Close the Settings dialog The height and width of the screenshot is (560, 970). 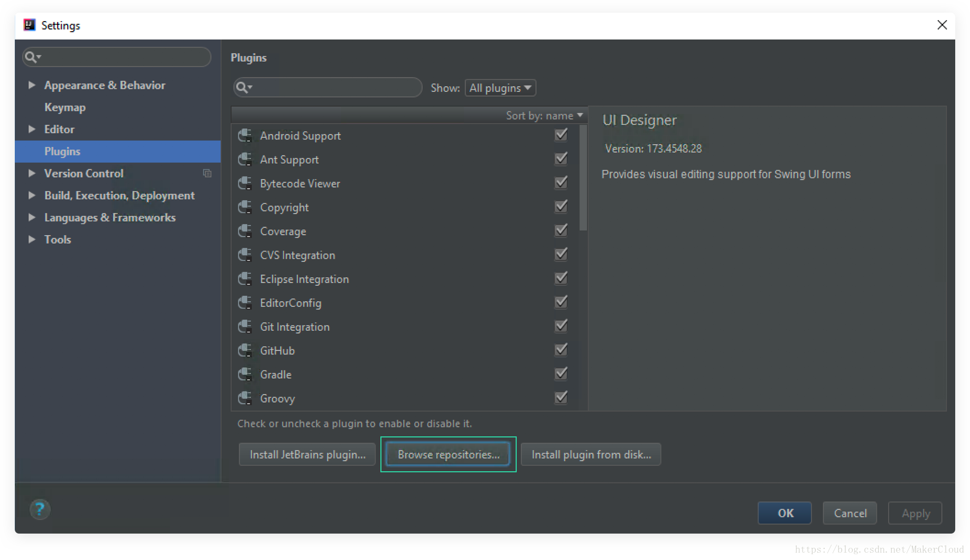click(942, 25)
